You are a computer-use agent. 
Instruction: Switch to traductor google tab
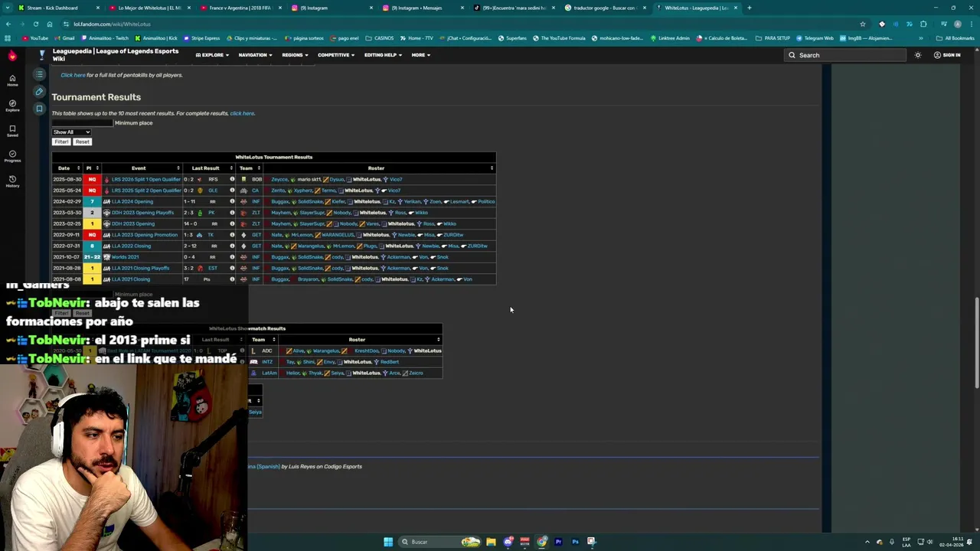point(605,8)
